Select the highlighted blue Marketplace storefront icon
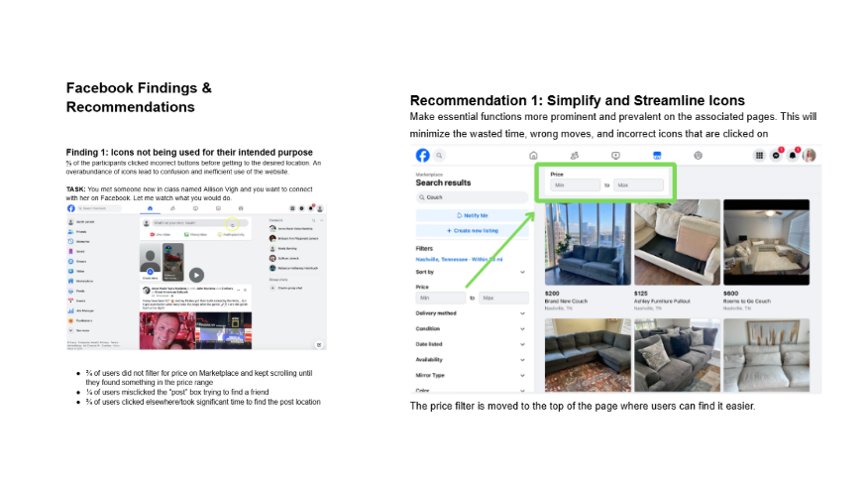This screenshot has width=868, height=487. click(657, 156)
